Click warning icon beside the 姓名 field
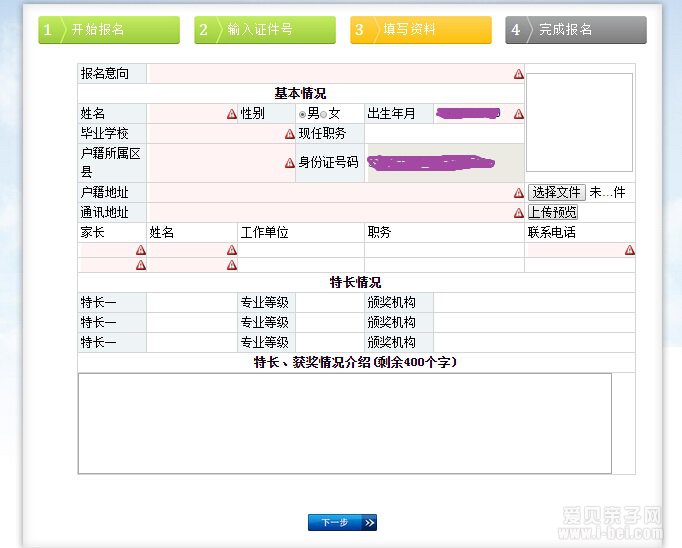Image resolution: width=682 pixels, height=548 pixels. (x=232, y=114)
